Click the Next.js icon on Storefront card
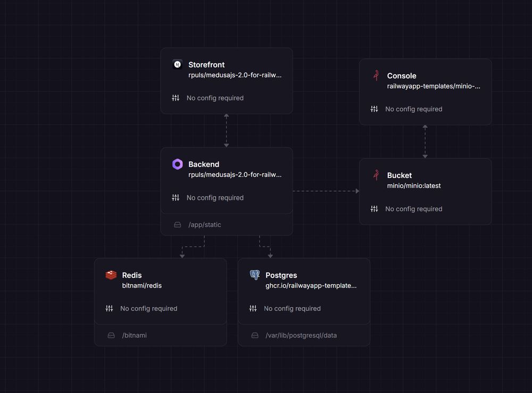Image resolution: width=532 pixels, height=393 pixels. click(178, 64)
